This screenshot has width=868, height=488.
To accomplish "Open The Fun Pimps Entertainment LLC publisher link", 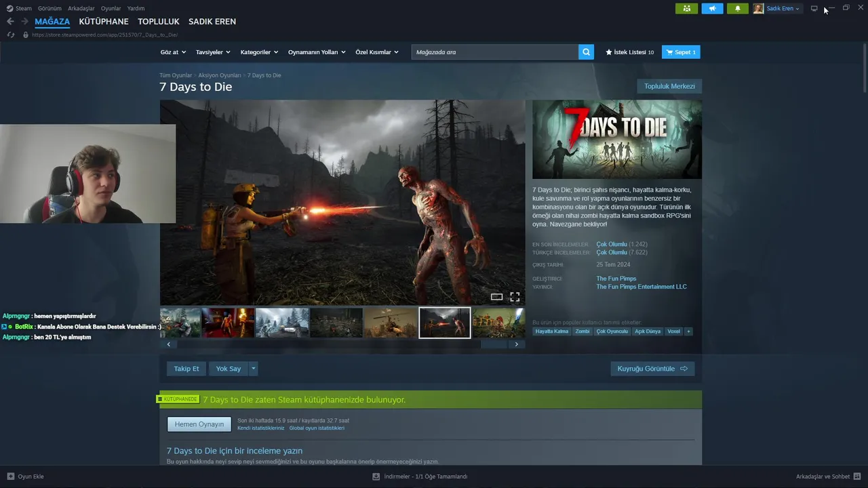I will (x=642, y=287).
